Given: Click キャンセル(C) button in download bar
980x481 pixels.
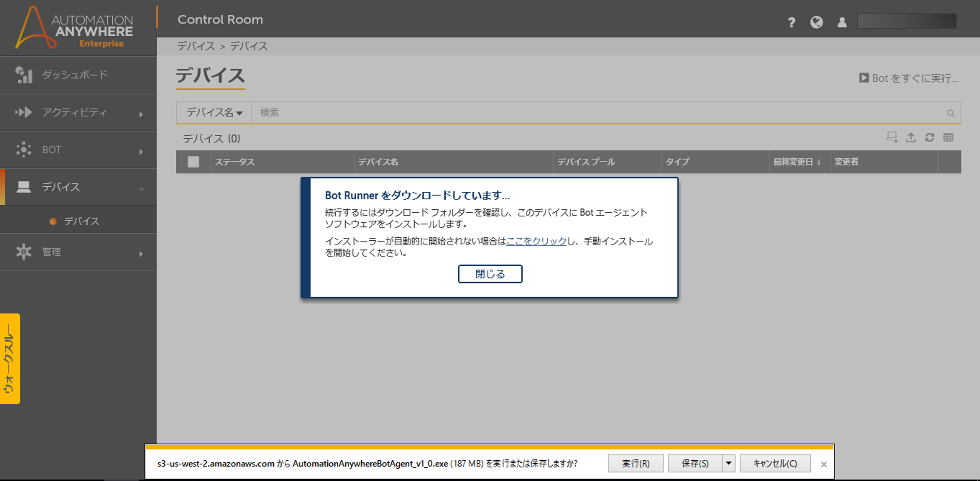Looking at the screenshot, I should click(775, 463).
